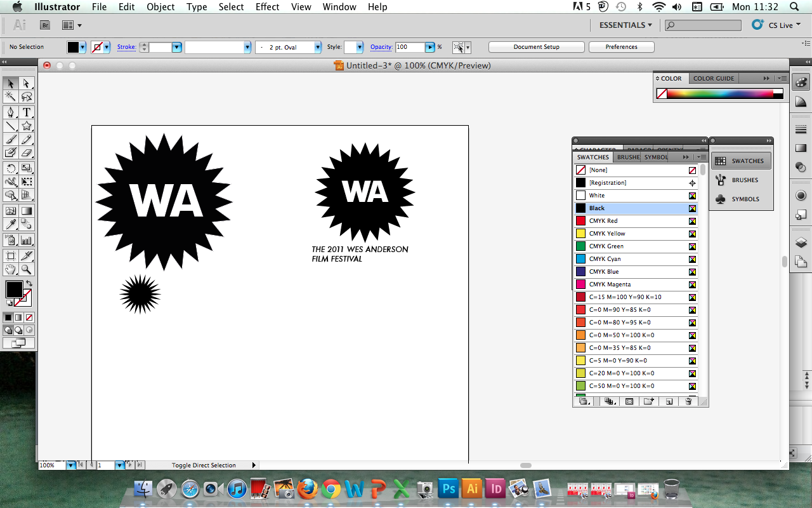Select the Direct Selection (white arrow) tool

27,84
